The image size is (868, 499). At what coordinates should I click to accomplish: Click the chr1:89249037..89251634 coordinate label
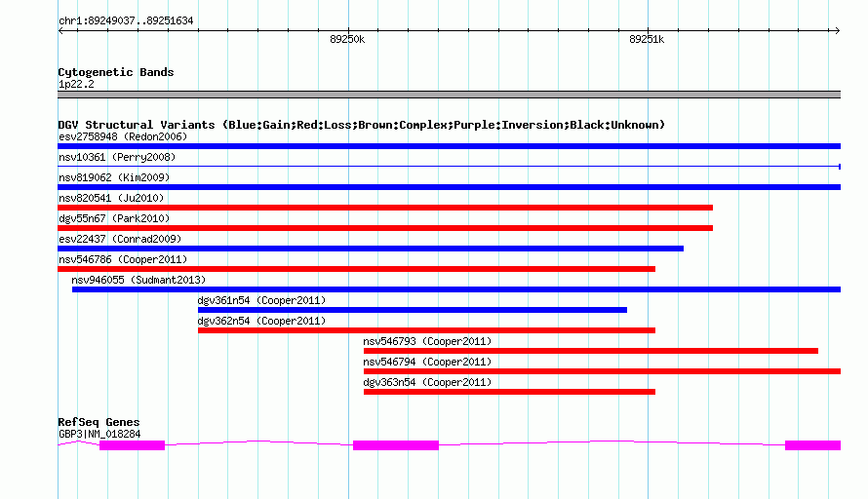click(126, 21)
